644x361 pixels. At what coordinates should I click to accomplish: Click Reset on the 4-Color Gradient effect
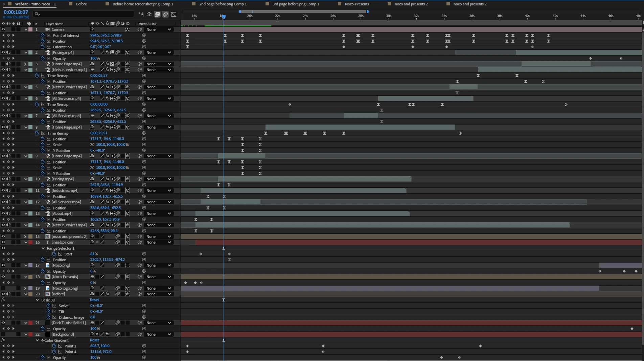[x=94, y=340]
